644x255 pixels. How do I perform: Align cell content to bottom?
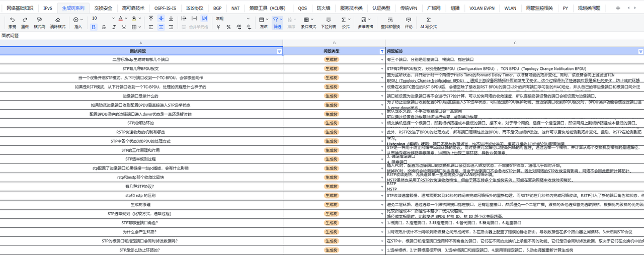pos(171,18)
